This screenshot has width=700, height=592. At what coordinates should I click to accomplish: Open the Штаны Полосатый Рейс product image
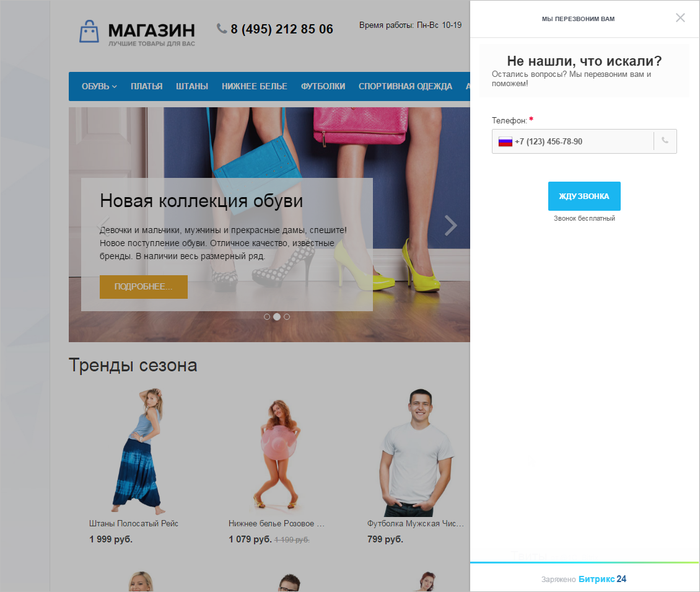[138, 451]
